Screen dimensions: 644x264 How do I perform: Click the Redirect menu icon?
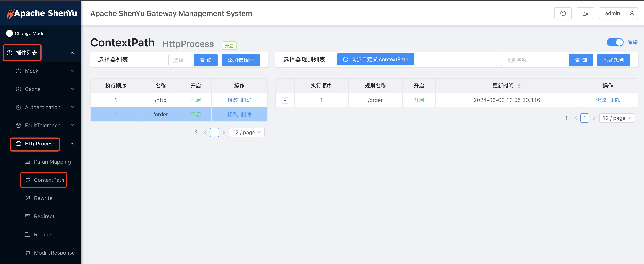click(28, 216)
